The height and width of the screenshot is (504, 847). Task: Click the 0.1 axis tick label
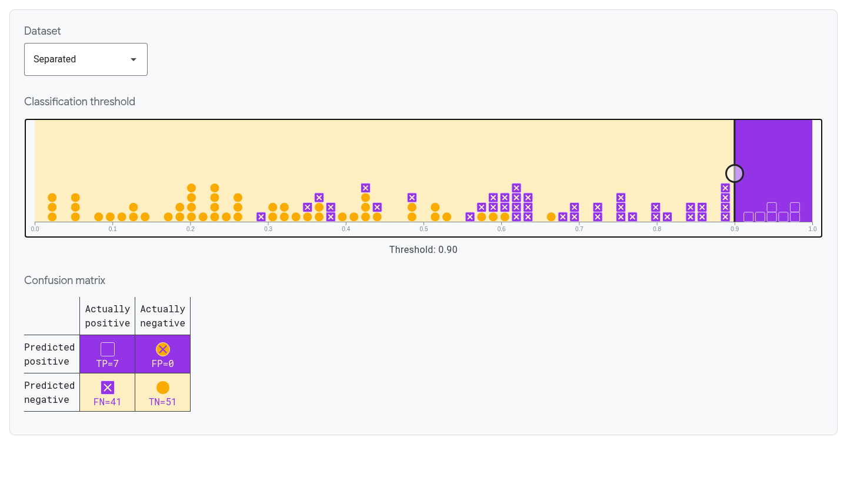112,229
